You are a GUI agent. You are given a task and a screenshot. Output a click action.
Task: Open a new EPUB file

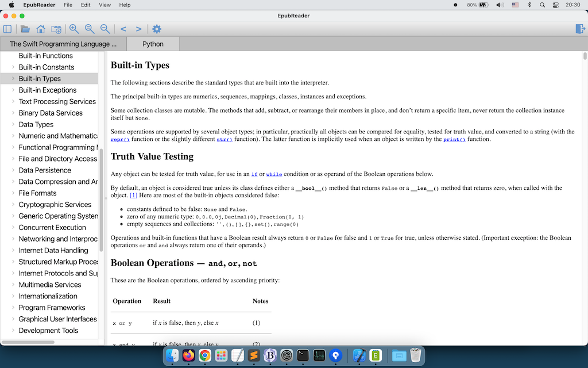(24, 29)
